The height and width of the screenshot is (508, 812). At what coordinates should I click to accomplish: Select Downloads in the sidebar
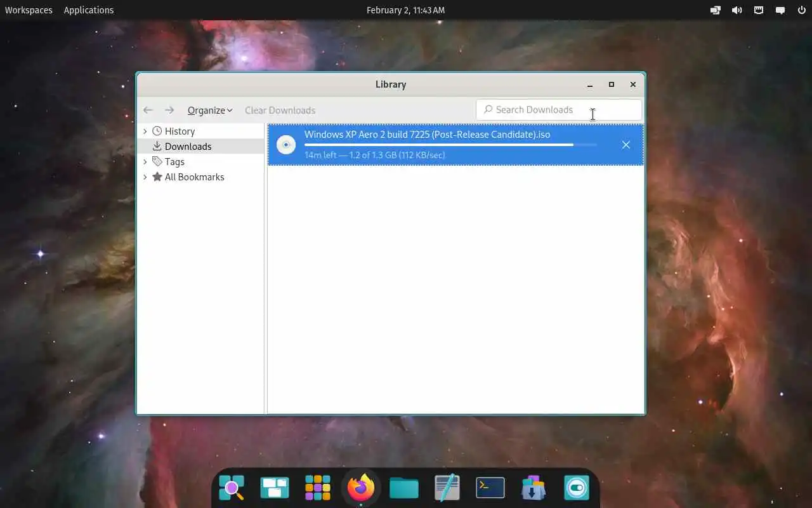click(188, 147)
